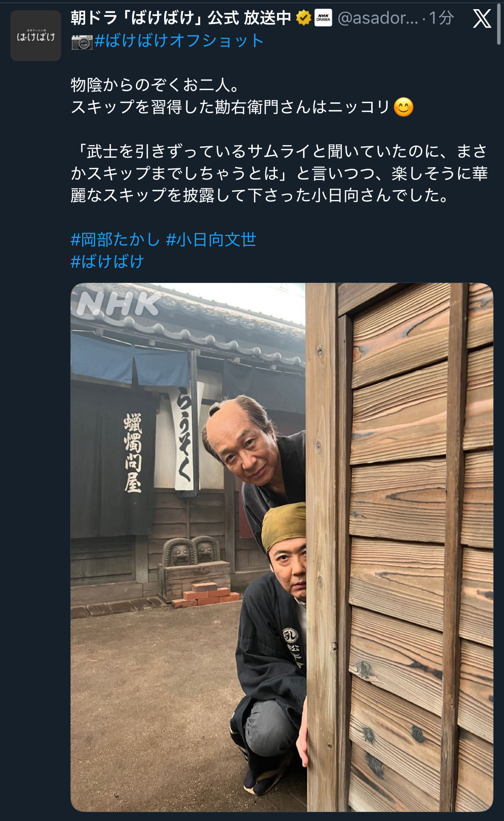Click the 蠟燭問屋 sign in the photo
Viewport: 504px width, 821px height.
click(133, 453)
